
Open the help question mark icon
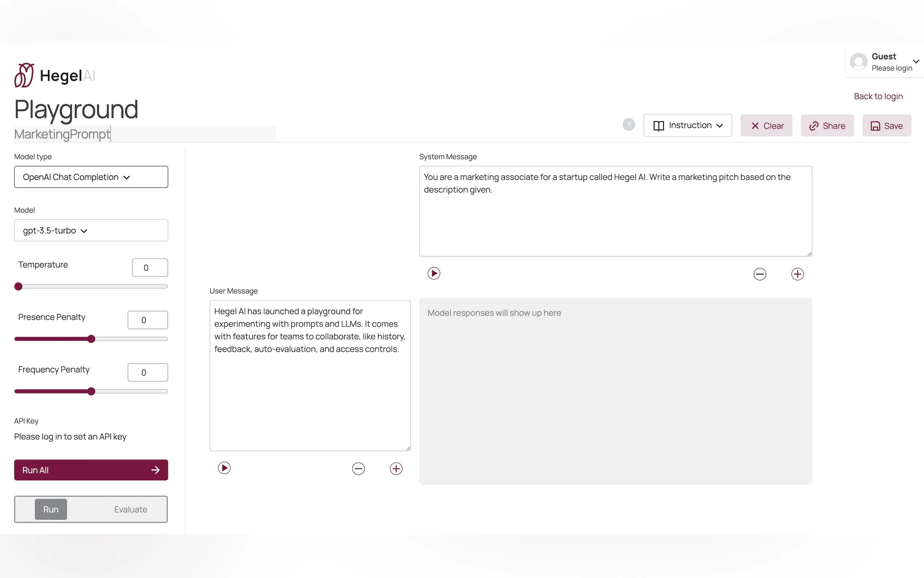click(x=628, y=124)
